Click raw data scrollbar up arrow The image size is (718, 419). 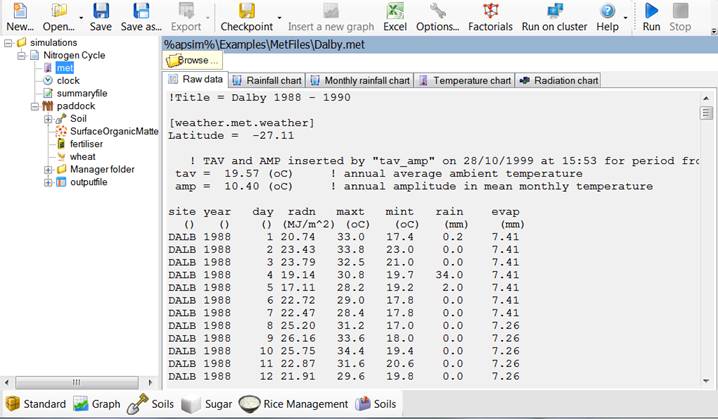(706, 98)
